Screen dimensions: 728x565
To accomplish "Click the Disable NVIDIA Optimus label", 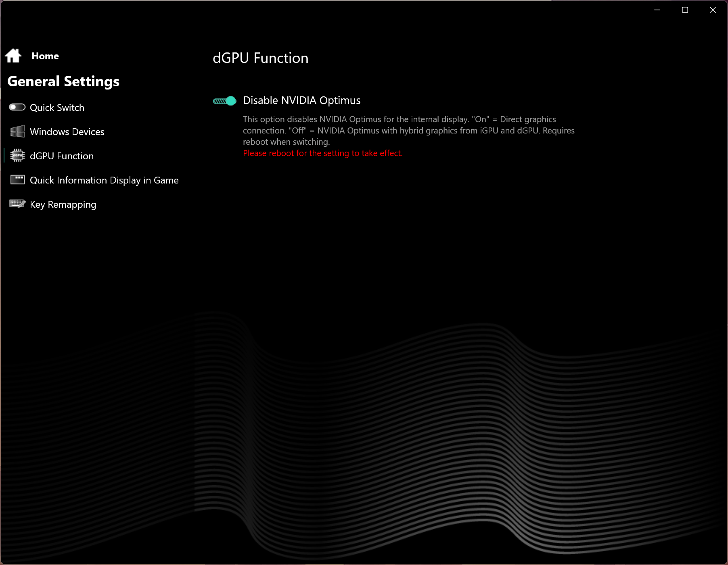I will click(x=302, y=100).
